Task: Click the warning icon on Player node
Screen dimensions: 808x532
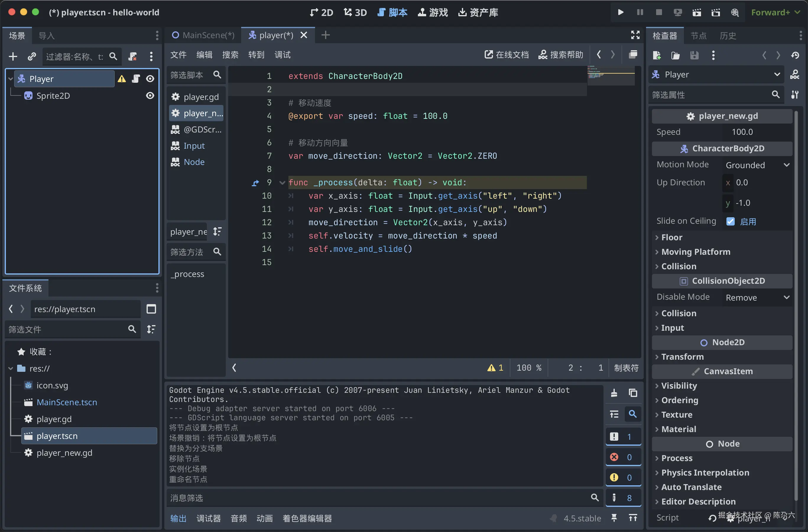Action: [x=121, y=79]
